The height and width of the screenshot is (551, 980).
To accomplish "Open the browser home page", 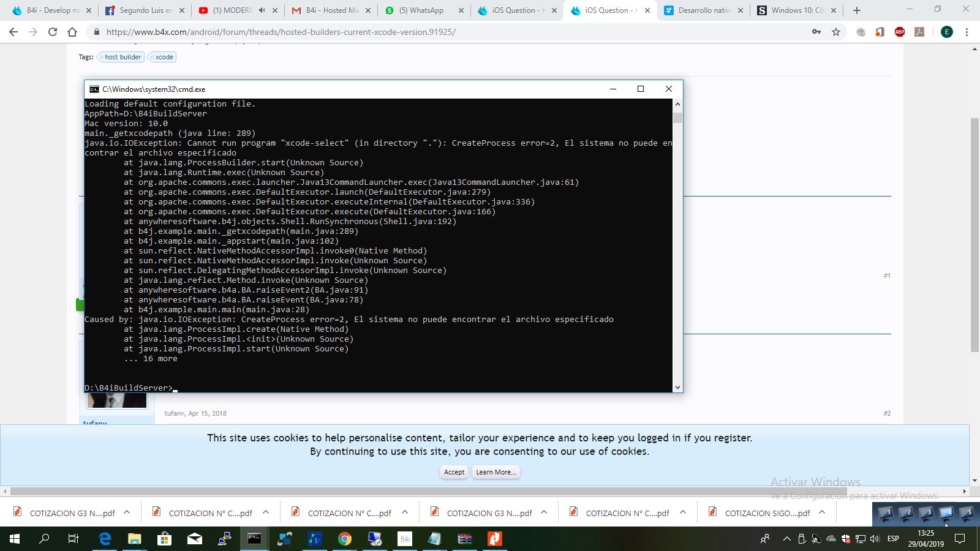I will point(72,32).
